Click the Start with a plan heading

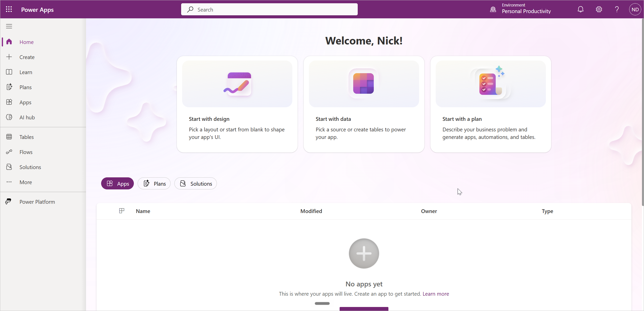click(462, 119)
